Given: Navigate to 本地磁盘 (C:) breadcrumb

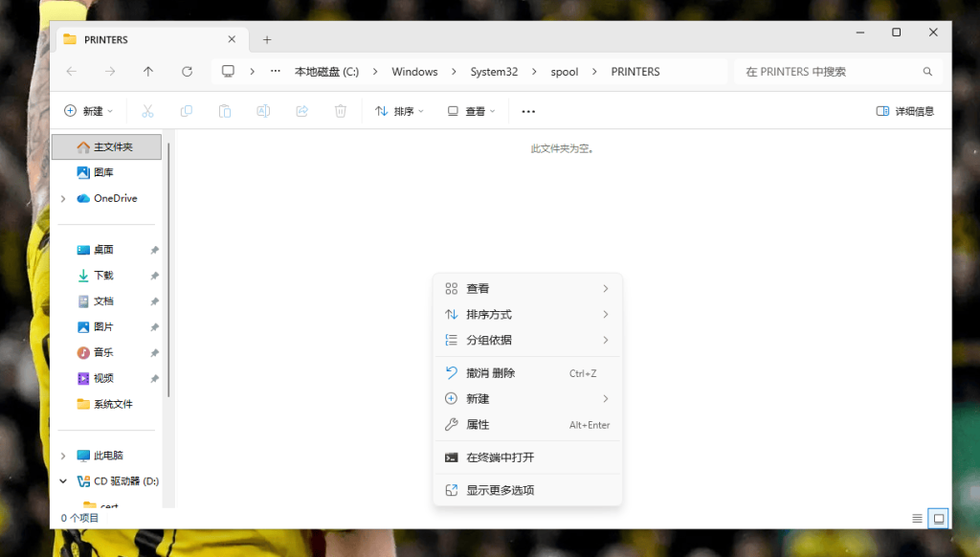Looking at the screenshot, I should coord(327,72).
